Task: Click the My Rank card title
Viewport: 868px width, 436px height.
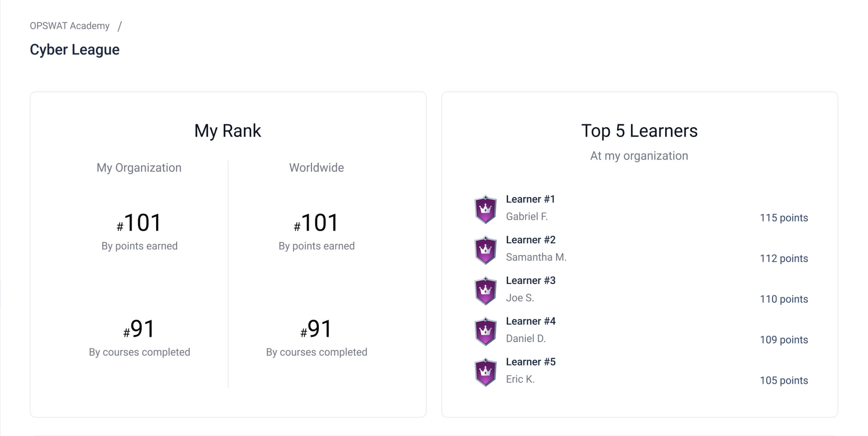Action: (228, 131)
